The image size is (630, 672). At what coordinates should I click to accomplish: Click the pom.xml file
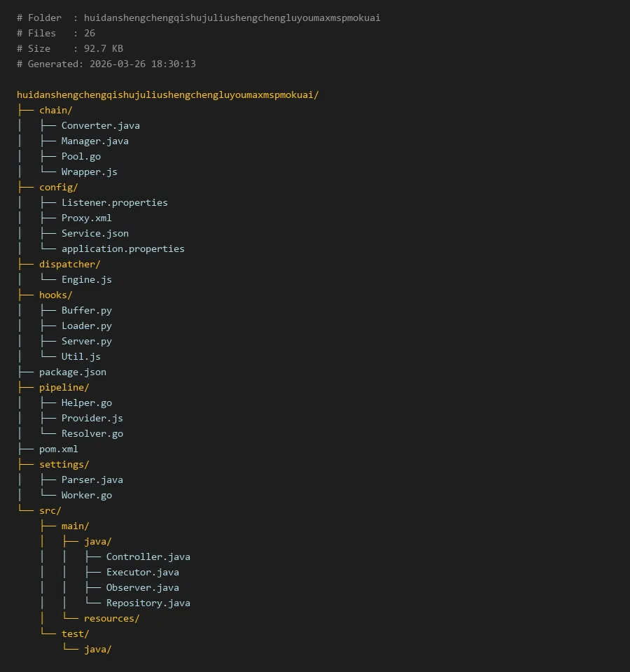58,449
